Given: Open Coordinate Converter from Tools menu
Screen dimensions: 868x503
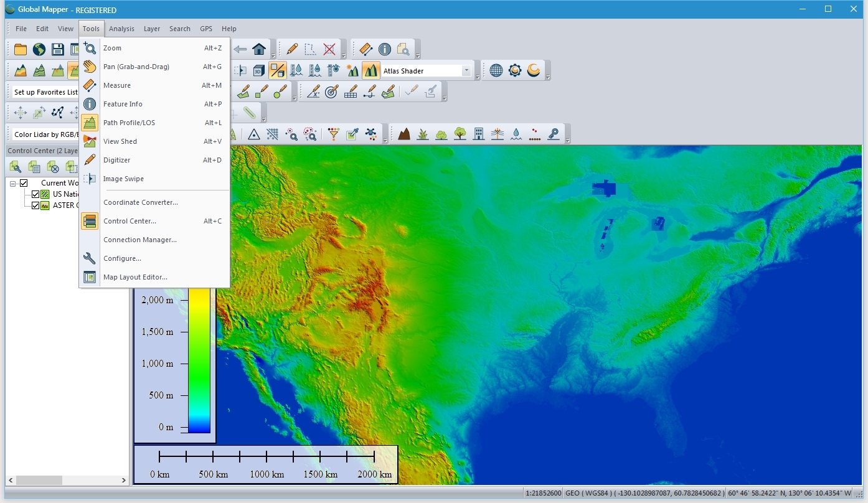Looking at the screenshot, I should point(154,202).
